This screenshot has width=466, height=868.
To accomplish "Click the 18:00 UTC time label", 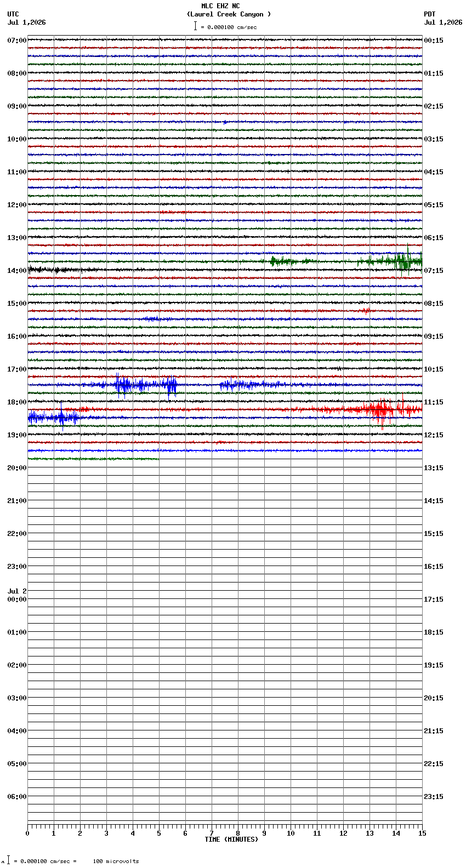I will [17, 402].
